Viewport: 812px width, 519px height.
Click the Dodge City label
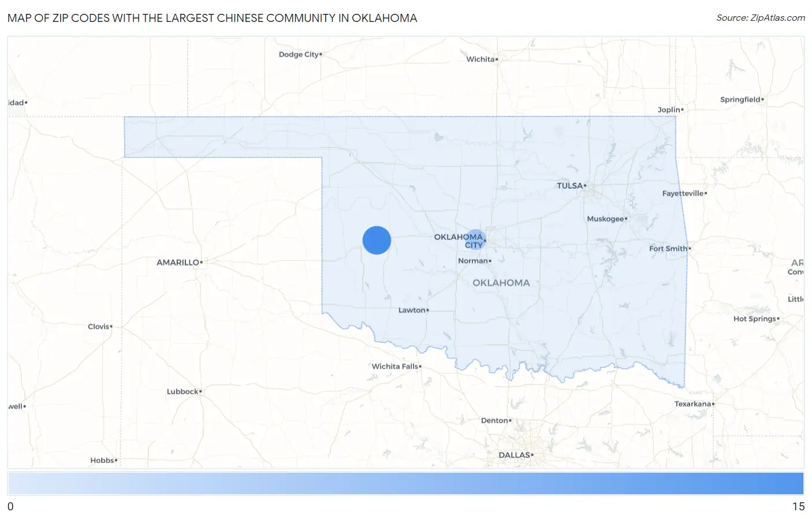point(299,54)
